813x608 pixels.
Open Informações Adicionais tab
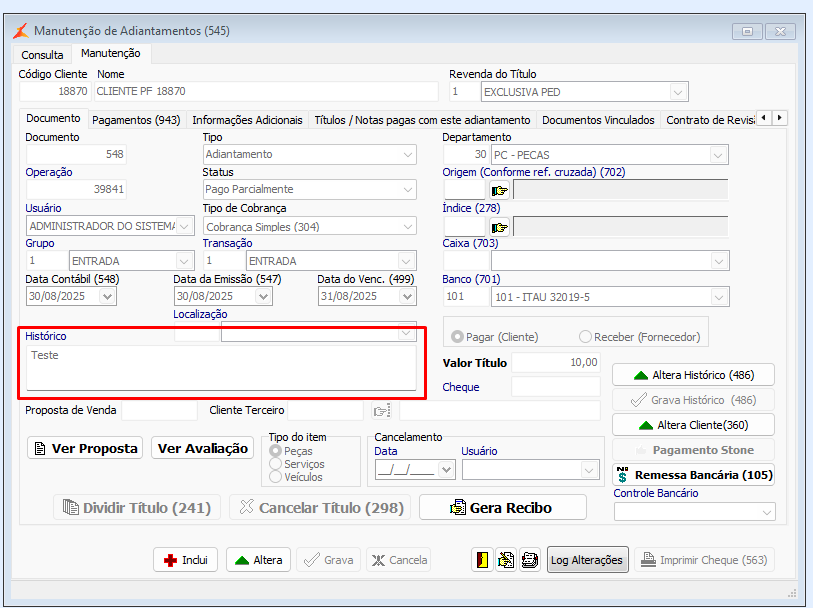(x=247, y=120)
